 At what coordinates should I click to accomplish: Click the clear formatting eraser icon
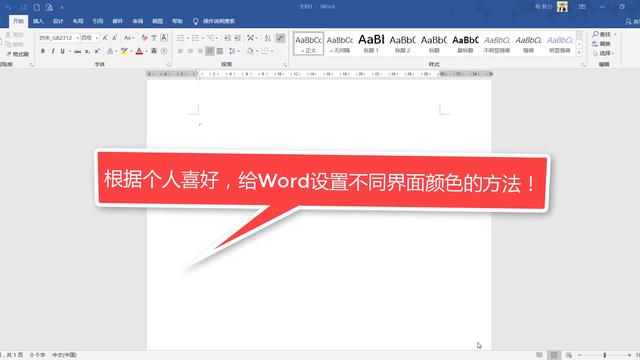point(144,38)
